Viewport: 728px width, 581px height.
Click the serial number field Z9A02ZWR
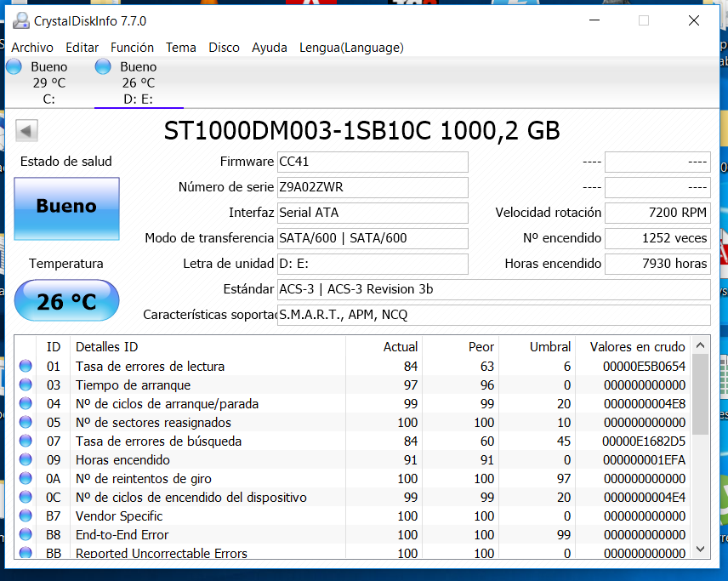(373, 187)
